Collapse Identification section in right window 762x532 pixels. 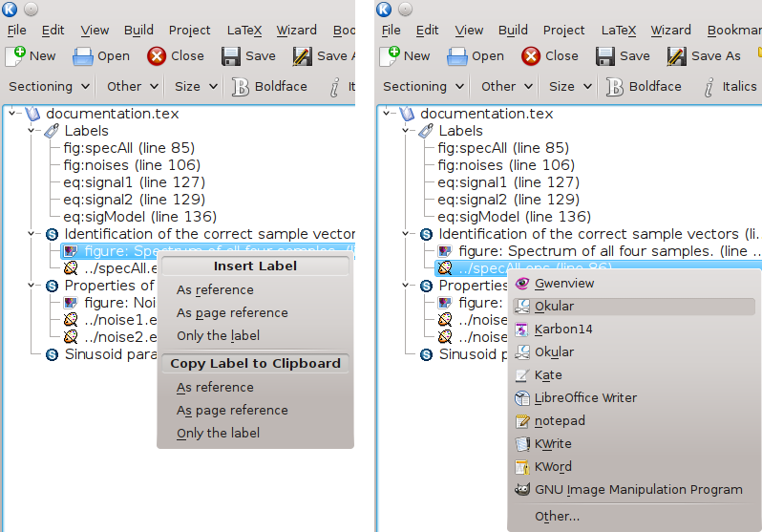pos(406,234)
